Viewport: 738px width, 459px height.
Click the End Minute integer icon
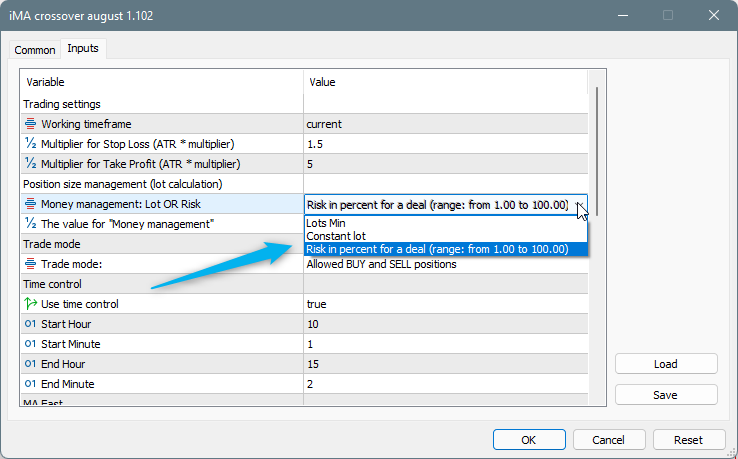(31, 384)
